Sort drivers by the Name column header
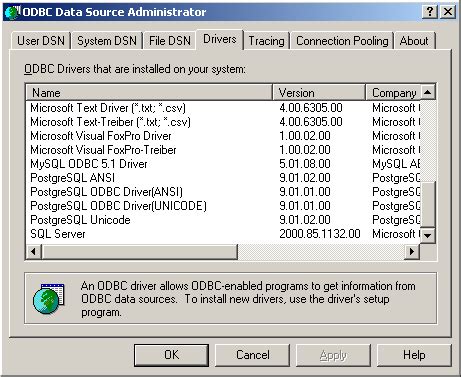Image resolution: width=461 pixels, height=377 pixels. coord(149,93)
